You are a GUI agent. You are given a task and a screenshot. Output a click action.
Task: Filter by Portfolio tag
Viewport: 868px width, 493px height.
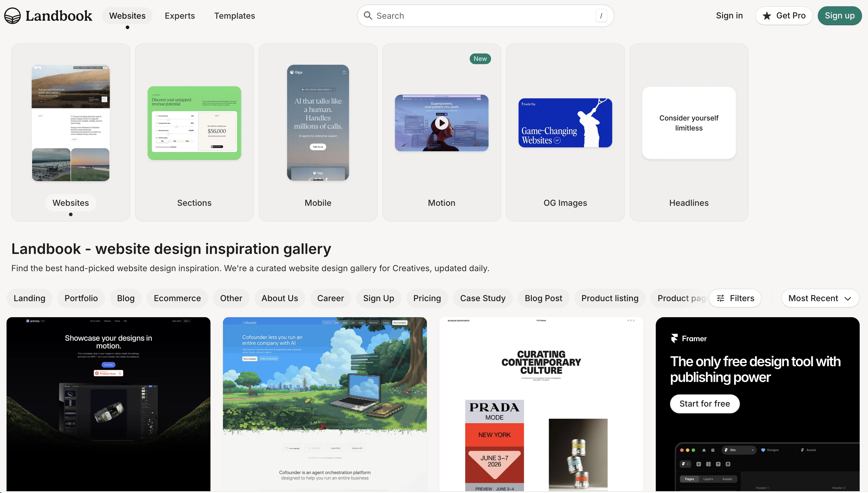(x=81, y=298)
